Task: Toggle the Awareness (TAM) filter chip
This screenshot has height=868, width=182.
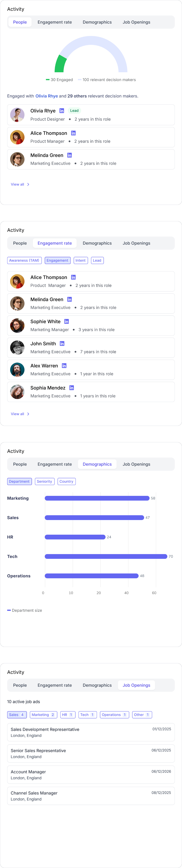Action: (24, 260)
